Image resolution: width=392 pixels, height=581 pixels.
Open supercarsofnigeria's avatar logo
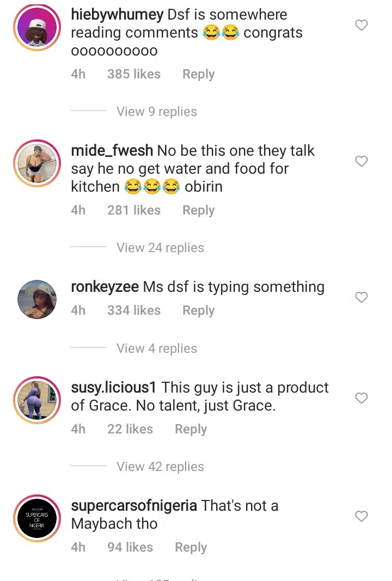click(37, 518)
